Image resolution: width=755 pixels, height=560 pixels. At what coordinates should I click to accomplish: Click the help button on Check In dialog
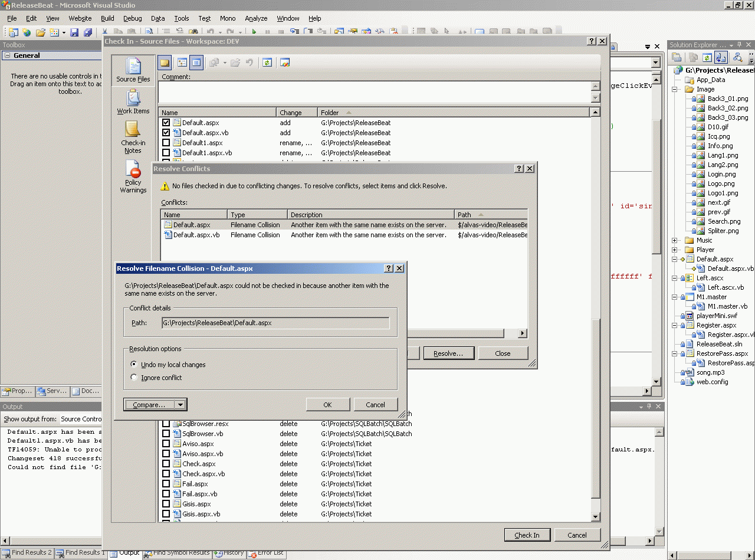pyautogui.click(x=592, y=41)
